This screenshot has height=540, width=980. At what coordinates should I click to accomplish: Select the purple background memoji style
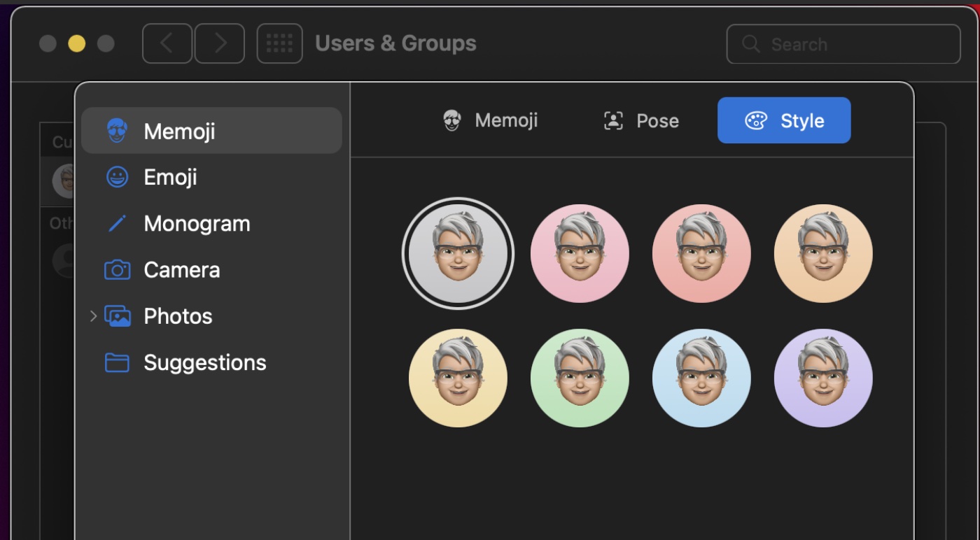tap(823, 378)
